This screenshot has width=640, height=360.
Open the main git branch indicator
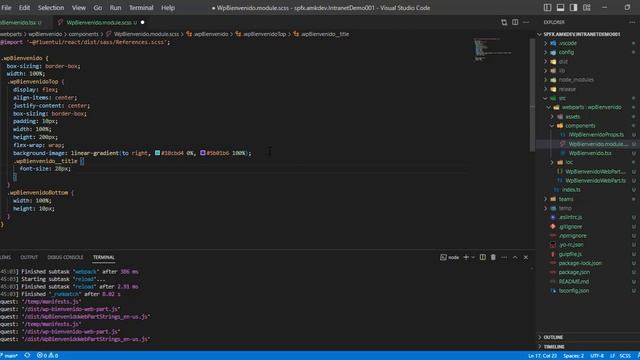point(9,356)
